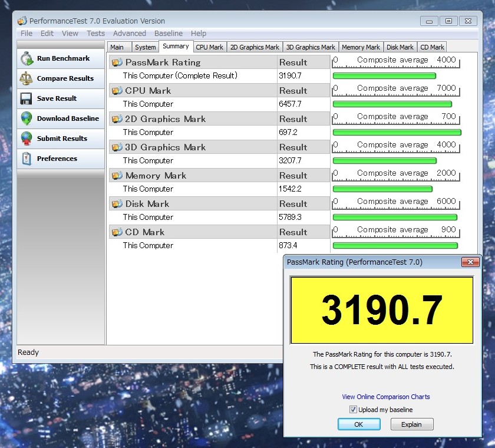Click the Save Result floppy disk icon

pos(26,98)
